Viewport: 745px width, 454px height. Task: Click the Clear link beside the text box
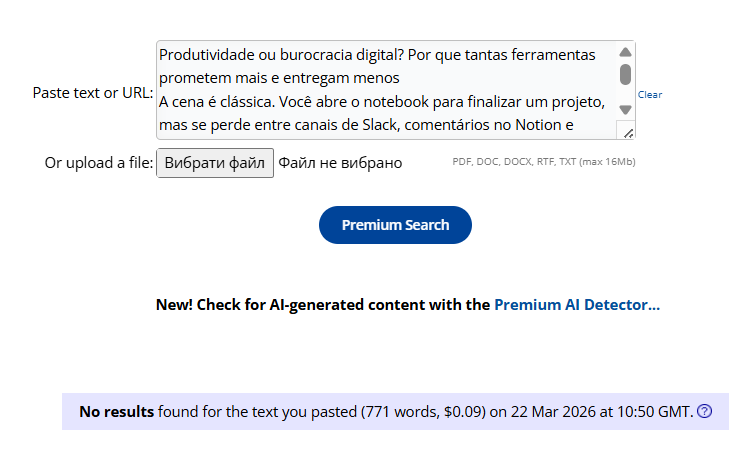coord(650,95)
